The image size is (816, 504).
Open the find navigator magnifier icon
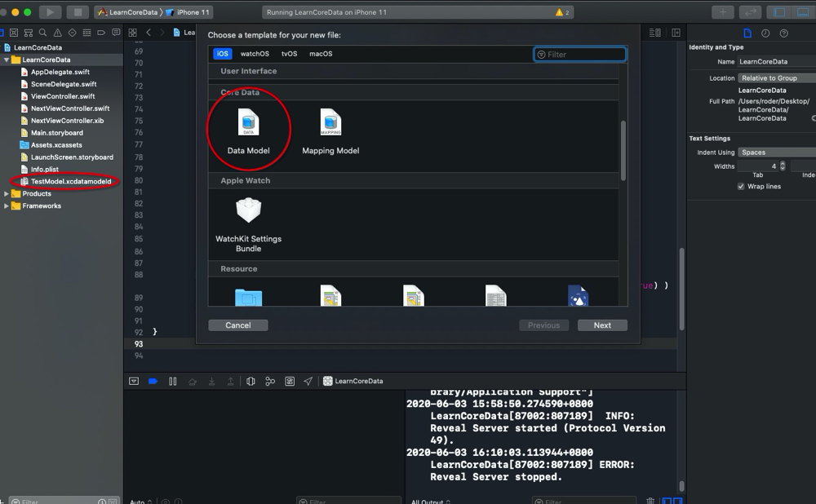click(43, 33)
